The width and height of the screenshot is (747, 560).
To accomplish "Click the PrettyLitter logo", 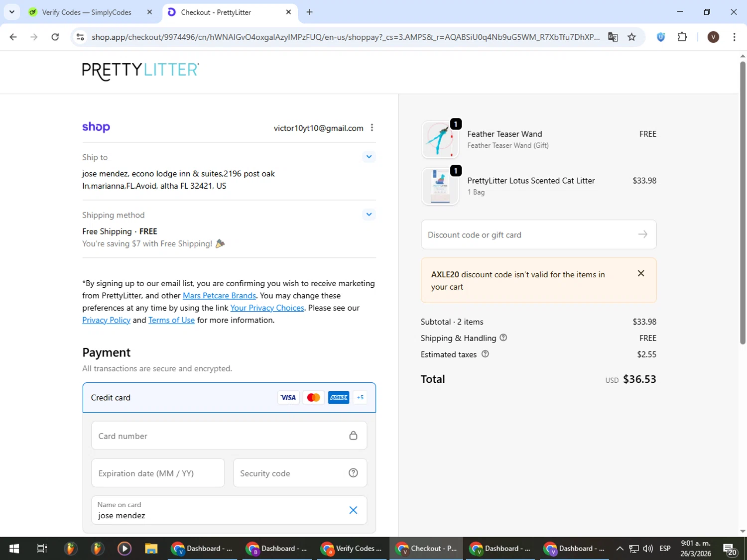I will tap(140, 71).
